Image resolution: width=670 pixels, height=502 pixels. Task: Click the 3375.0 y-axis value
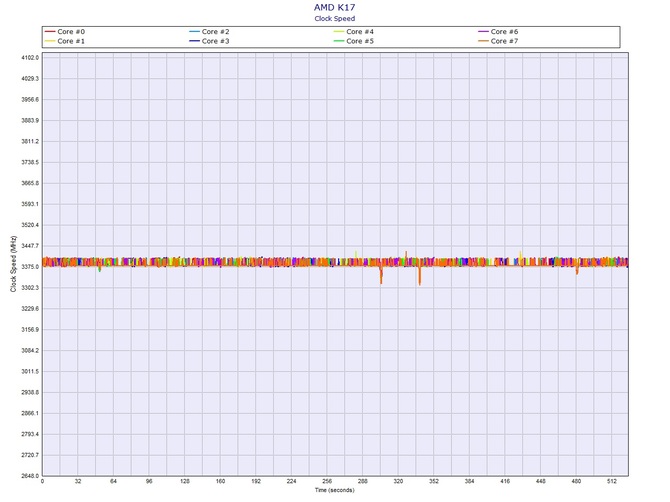click(30, 267)
